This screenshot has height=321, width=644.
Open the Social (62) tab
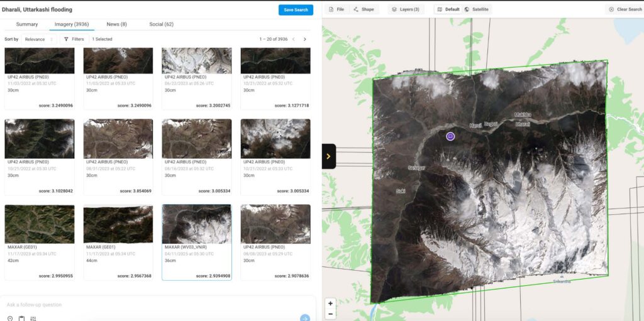tap(161, 24)
